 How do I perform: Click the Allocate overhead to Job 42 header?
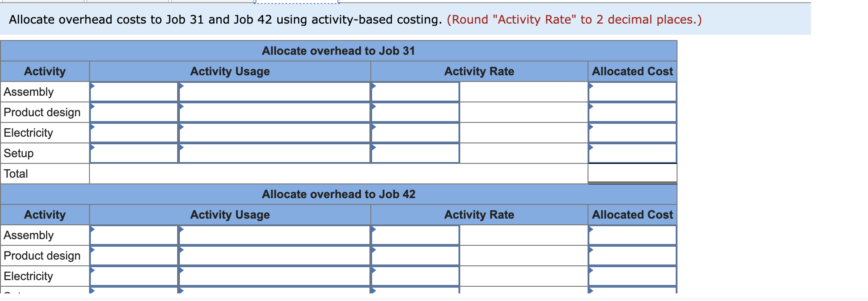pos(338,194)
